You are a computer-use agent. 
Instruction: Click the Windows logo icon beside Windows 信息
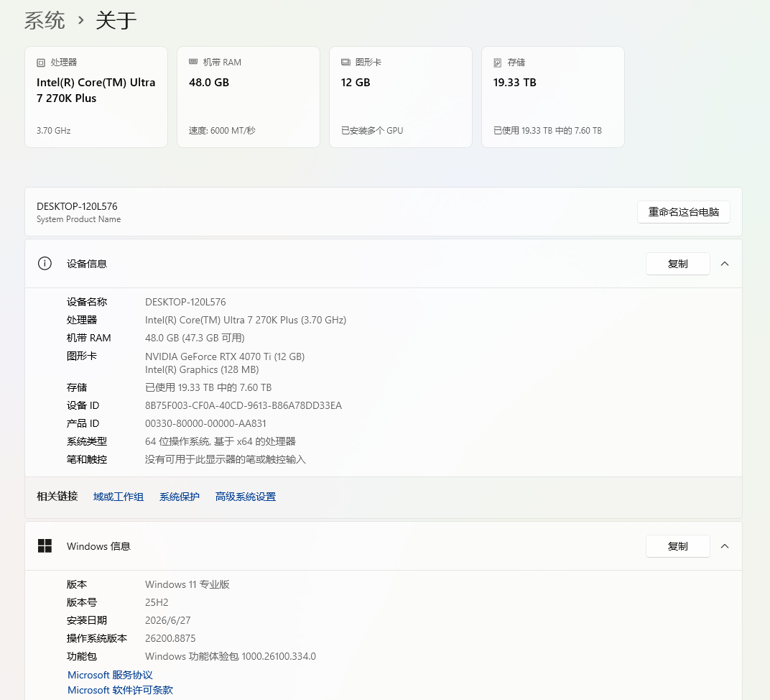pyautogui.click(x=45, y=545)
